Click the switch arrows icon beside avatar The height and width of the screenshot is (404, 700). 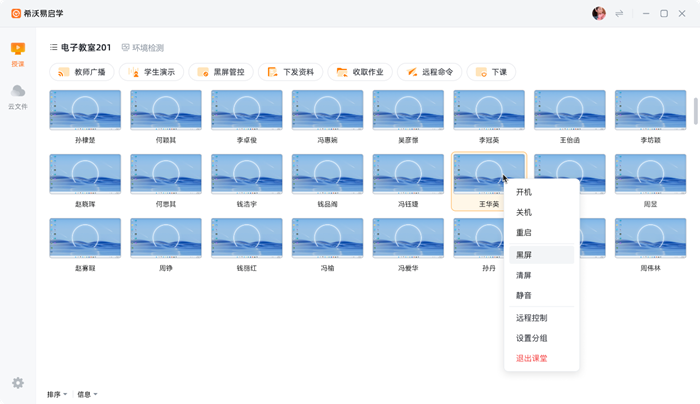coord(619,13)
